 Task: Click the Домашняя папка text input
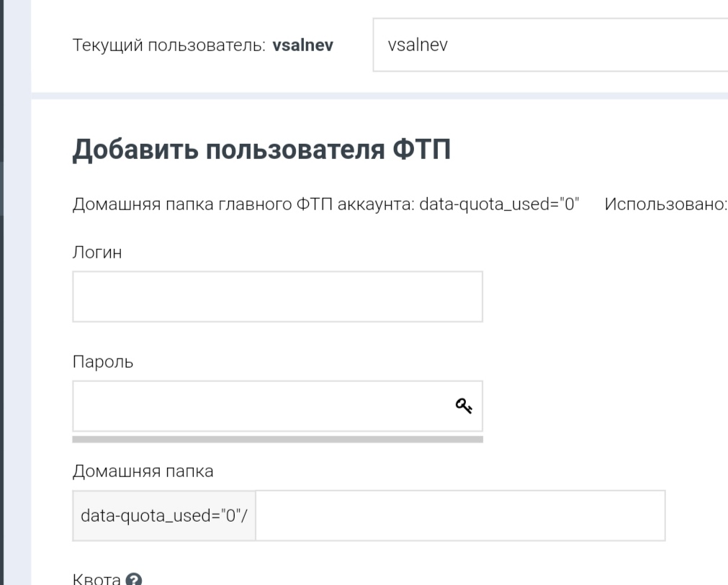tap(461, 515)
